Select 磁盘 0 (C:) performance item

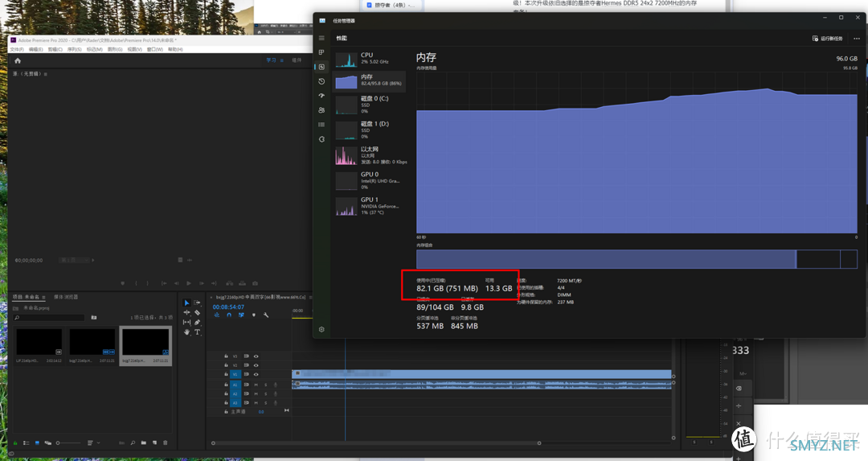point(370,105)
